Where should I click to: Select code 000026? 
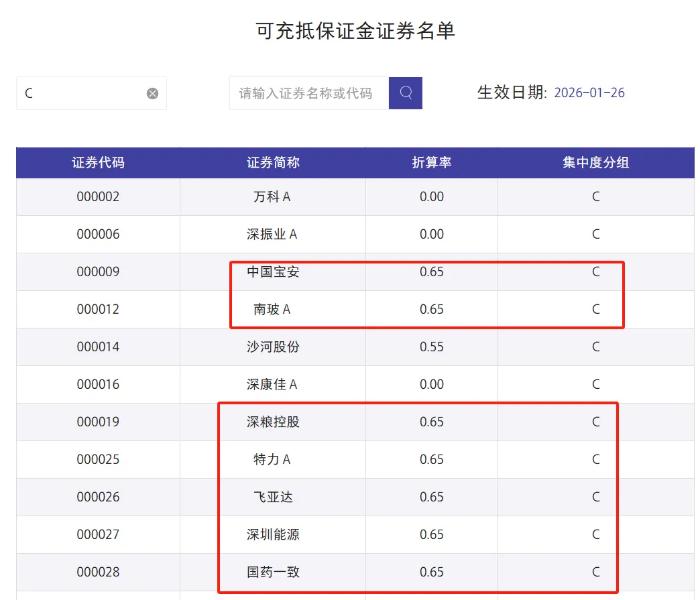(x=98, y=497)
